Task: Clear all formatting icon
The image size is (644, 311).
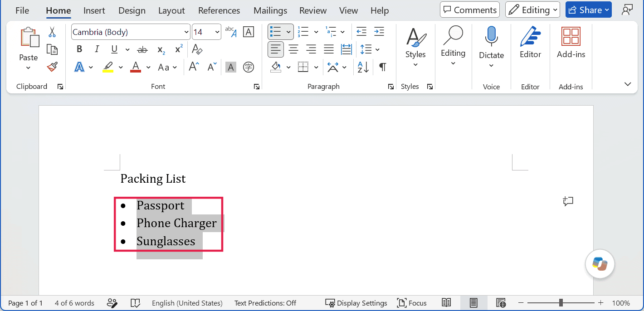Action: tap(197, 49)
